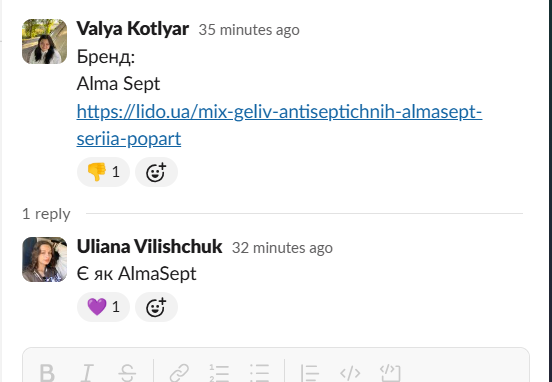Click the Uliana Vilishchuk sender name
552x382 pixels.
[x=150, y=246]
